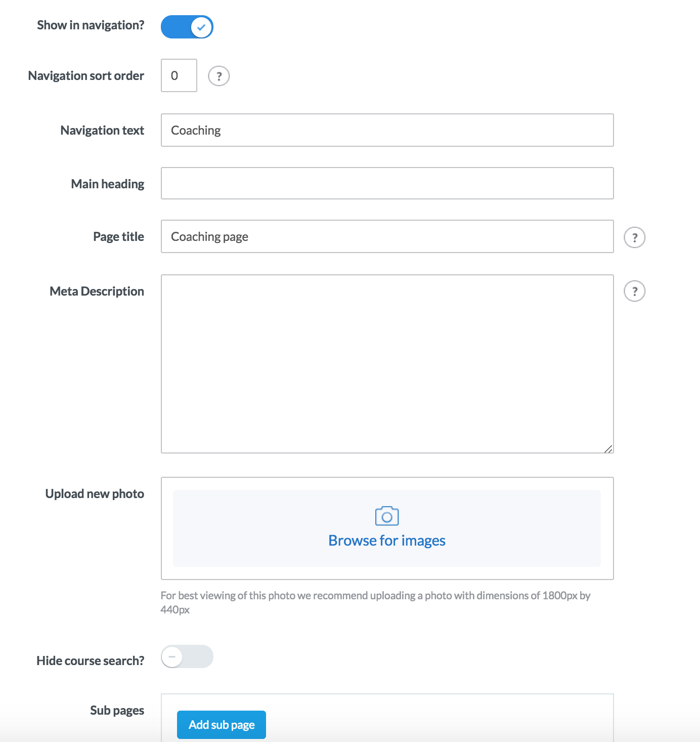
Task: Click the help icon beside Navigation sort order
Action: [x=219, y=76]
